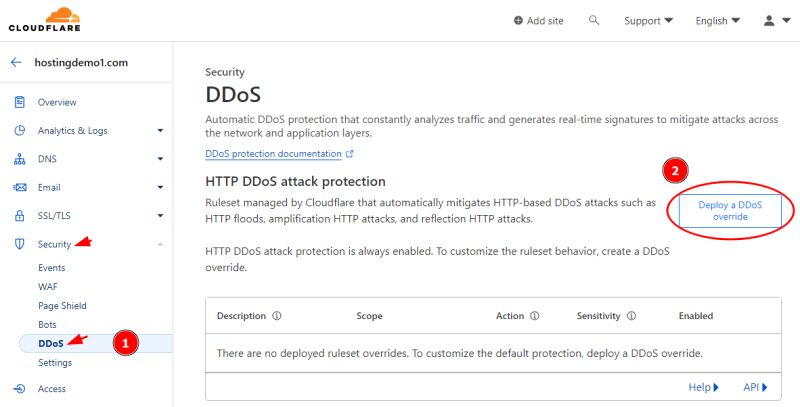Click the Enabled column header

click(696, 316)
